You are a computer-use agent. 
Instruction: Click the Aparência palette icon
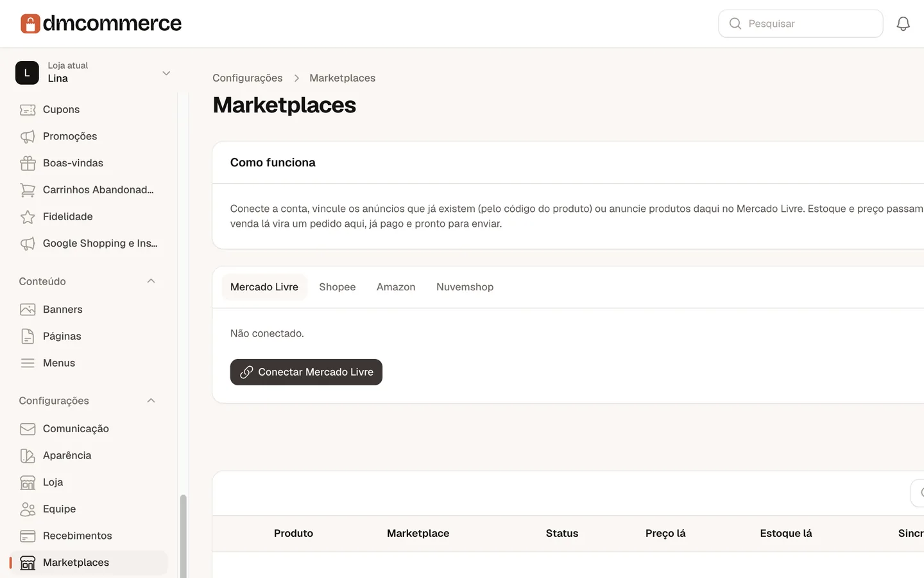[28, 455]
